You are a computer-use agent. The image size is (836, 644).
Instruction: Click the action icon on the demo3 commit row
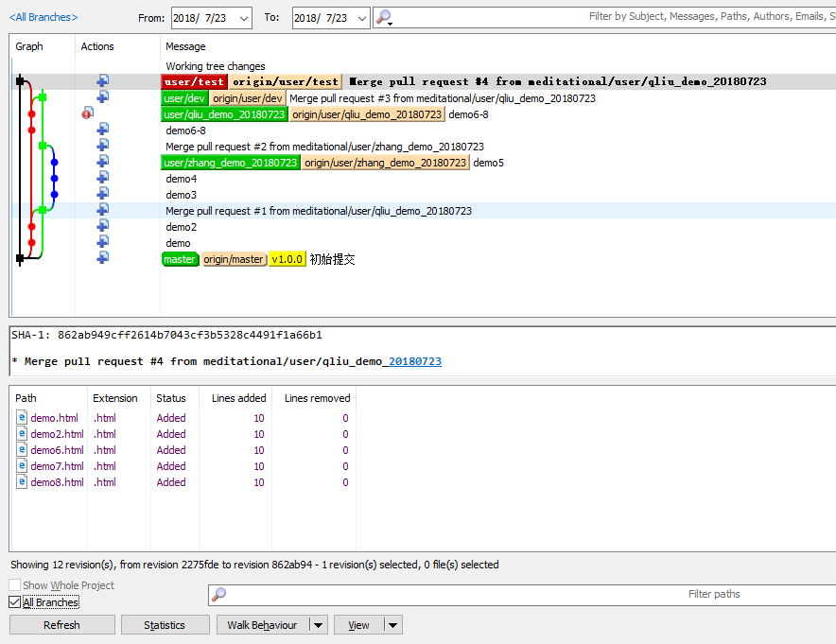(x=102, y=194)
